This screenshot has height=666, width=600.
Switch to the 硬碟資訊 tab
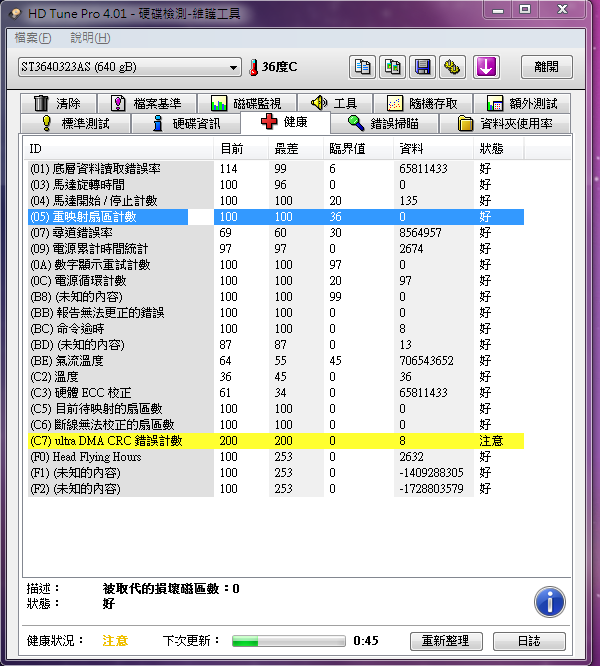186,124
